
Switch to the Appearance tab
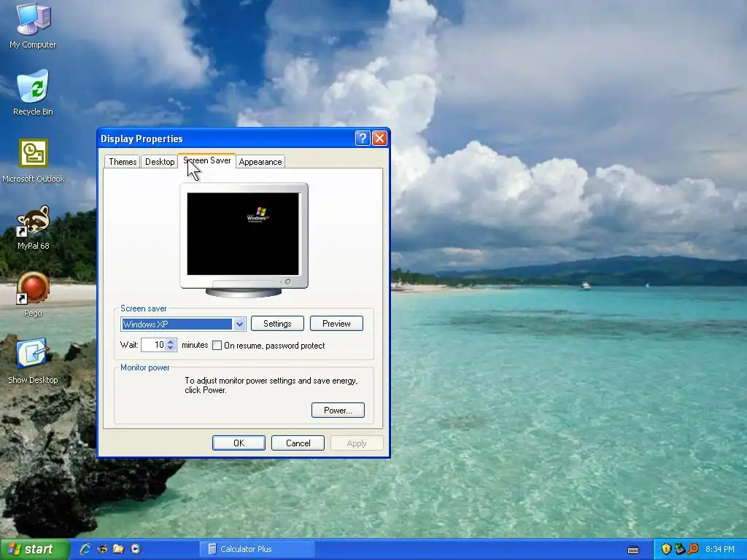coord(260,161)
